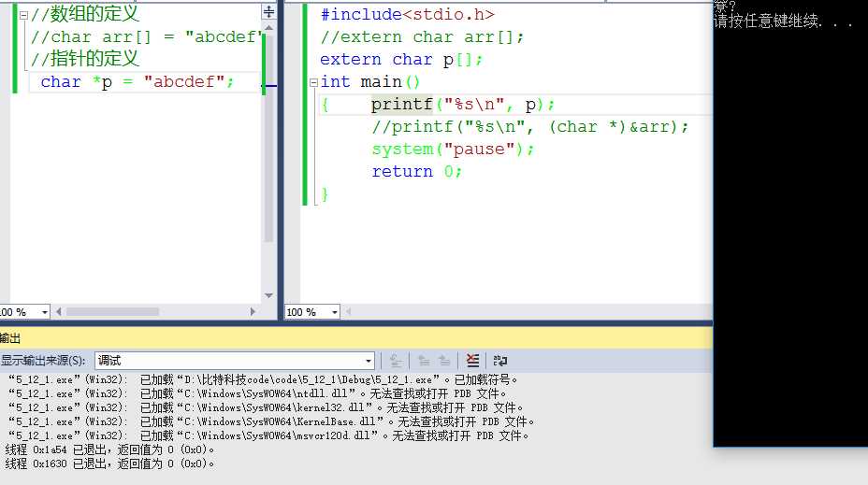Click the commented printf with (char *)&arr
Viewport: 868px width, 485px height.
tap(530, 127)
